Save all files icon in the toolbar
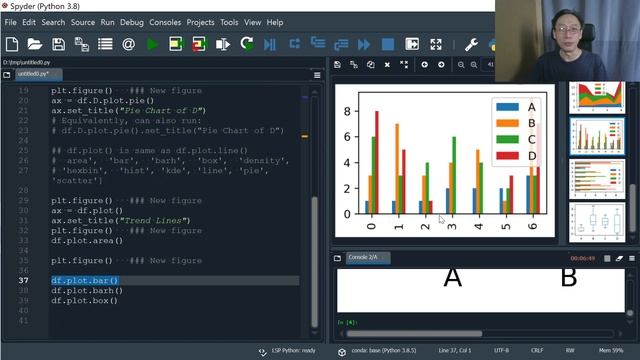This screenshot has height=360, width=640. click(x=82, y=44)
